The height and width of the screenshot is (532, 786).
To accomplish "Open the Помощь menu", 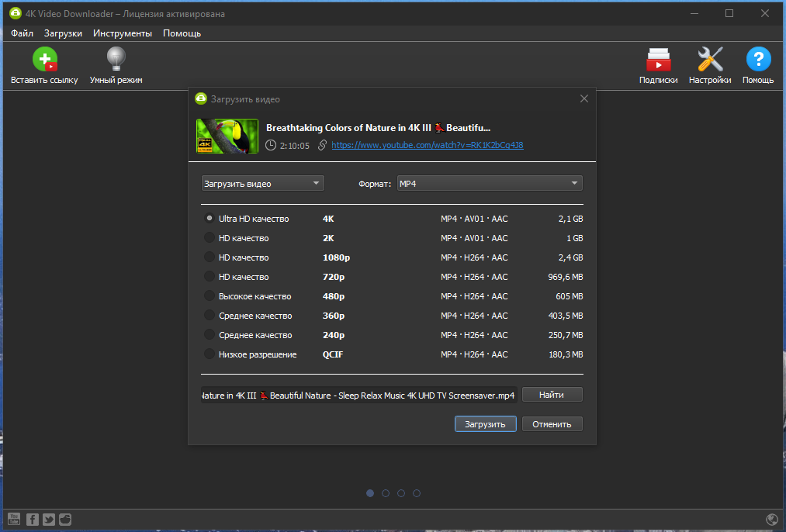I will (182, 33).
